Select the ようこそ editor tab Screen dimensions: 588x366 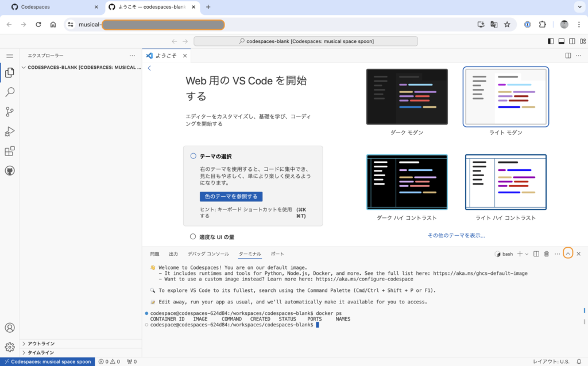click(x=166, y=56)
